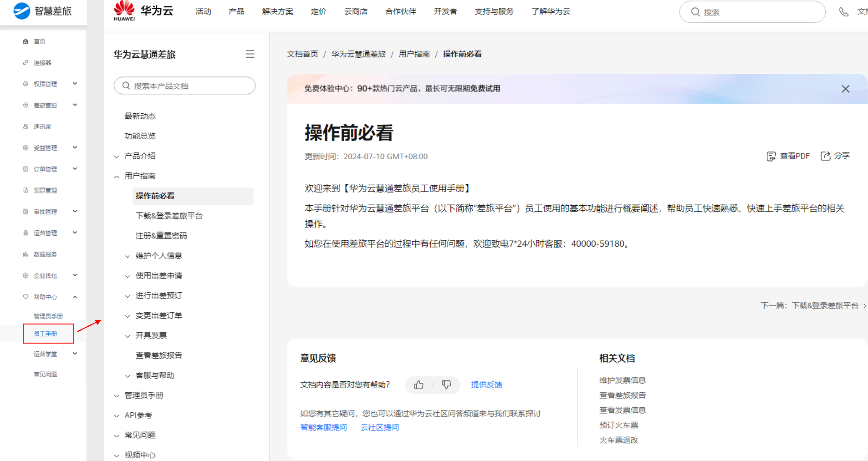Open the 活动 top menu
868x461 pixels.
(203, 11)
